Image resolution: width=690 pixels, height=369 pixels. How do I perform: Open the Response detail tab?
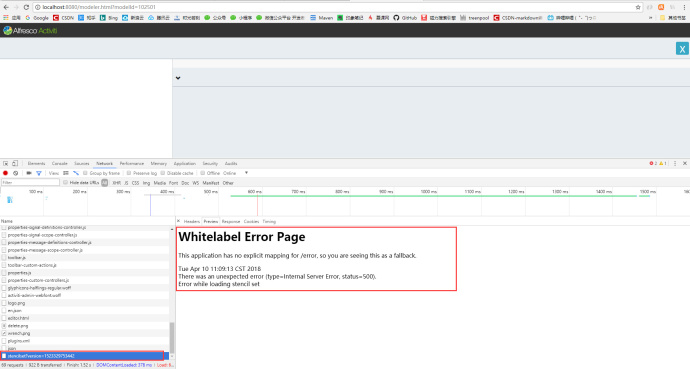coord(231,222)
